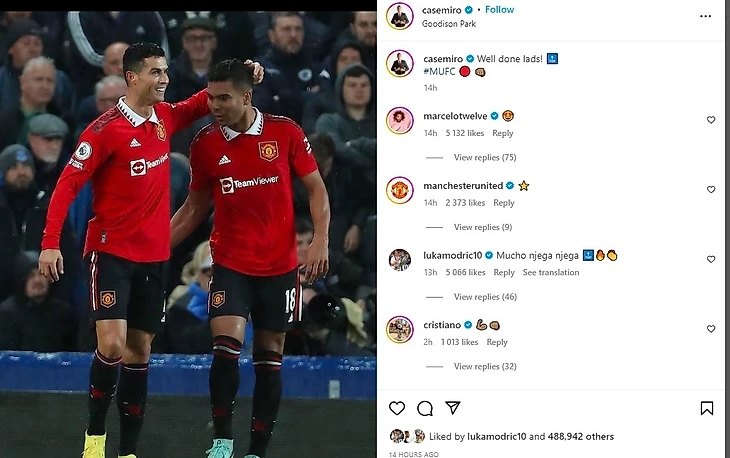This screenshot has width=730, height=458.
Task: Like lukamodric10's comment heart
Action: pyautogui.click(x=711, y=259)
